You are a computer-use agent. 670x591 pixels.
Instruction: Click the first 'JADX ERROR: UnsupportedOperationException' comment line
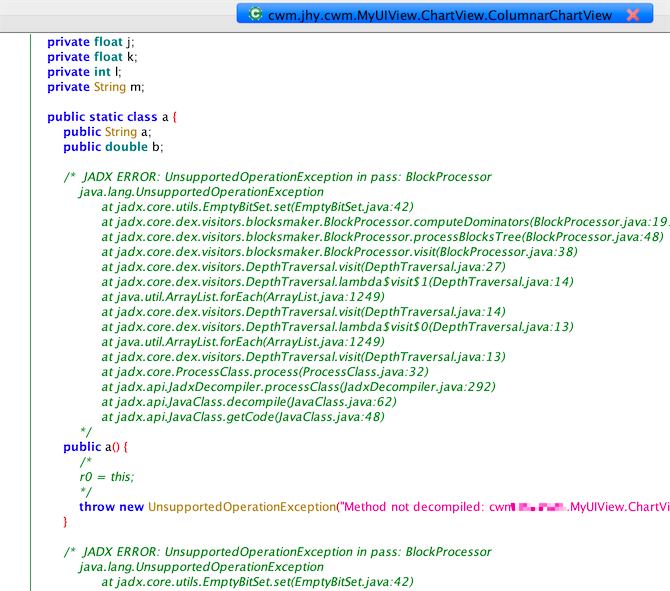[278, 177]
